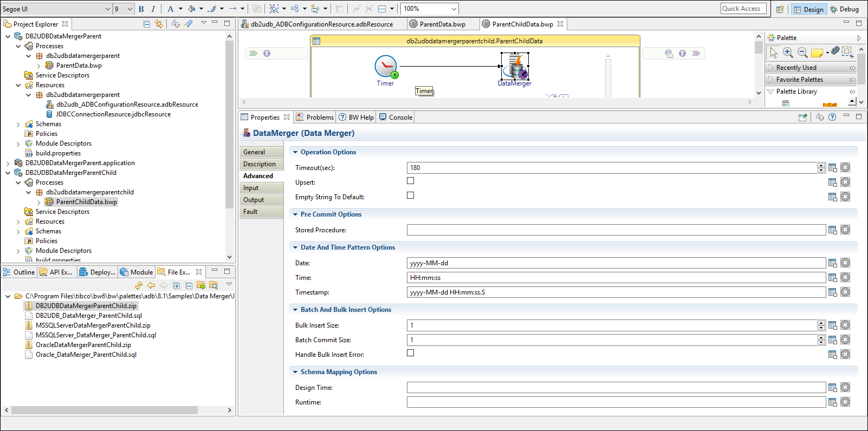The image size is (868, 431).
Task: Clear the Stored Procedure binding icon
Action: click(845, 230)
